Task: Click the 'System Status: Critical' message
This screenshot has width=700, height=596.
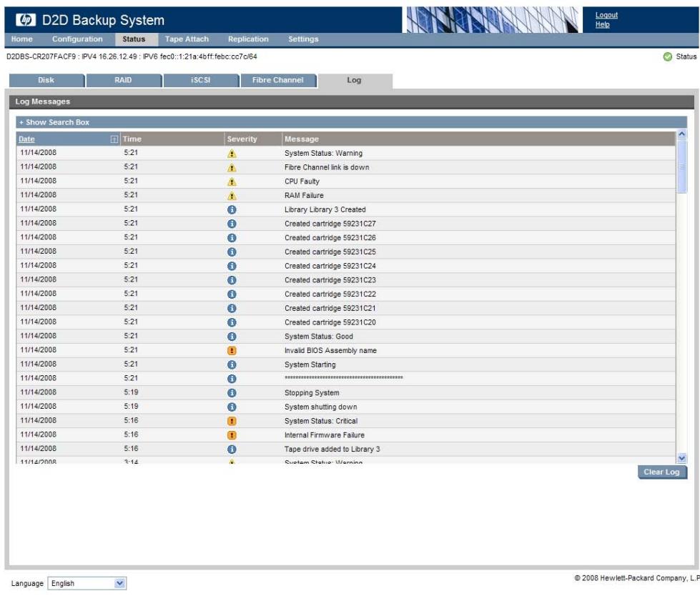Action: (321, 421)
